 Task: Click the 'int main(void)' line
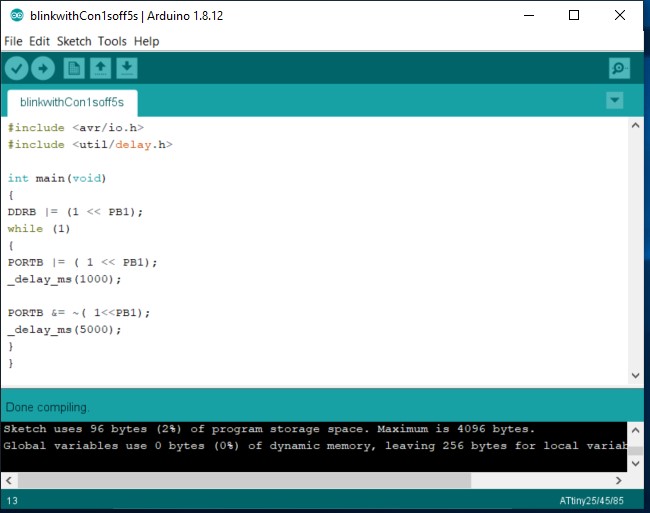pos(57,178)
